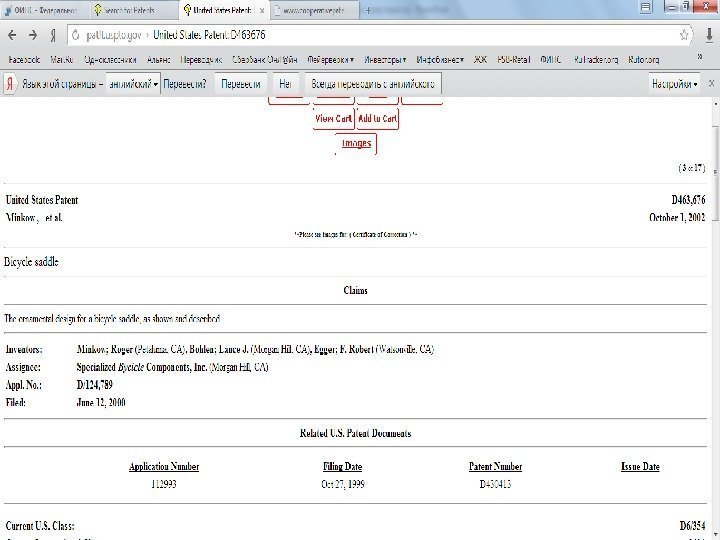Viewport: 720px width, 540px height.
Task: Dismiss the translate bar with the X
Action: 711,84
